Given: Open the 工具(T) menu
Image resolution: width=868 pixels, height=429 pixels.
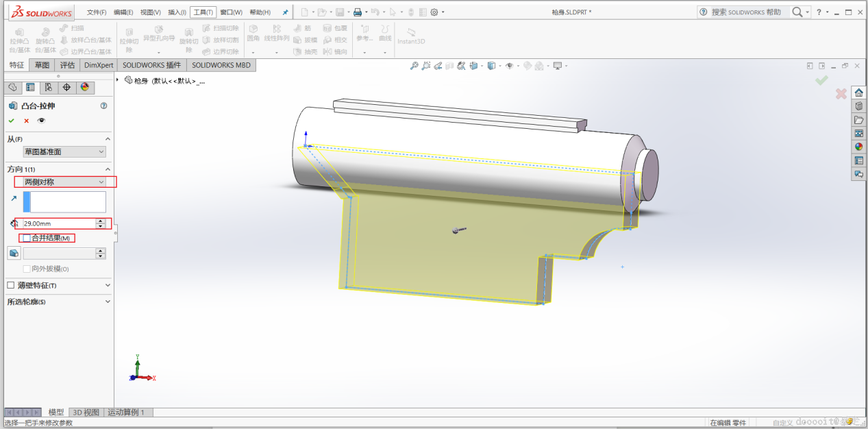Looking at the screenshot, I should (203, 12).
